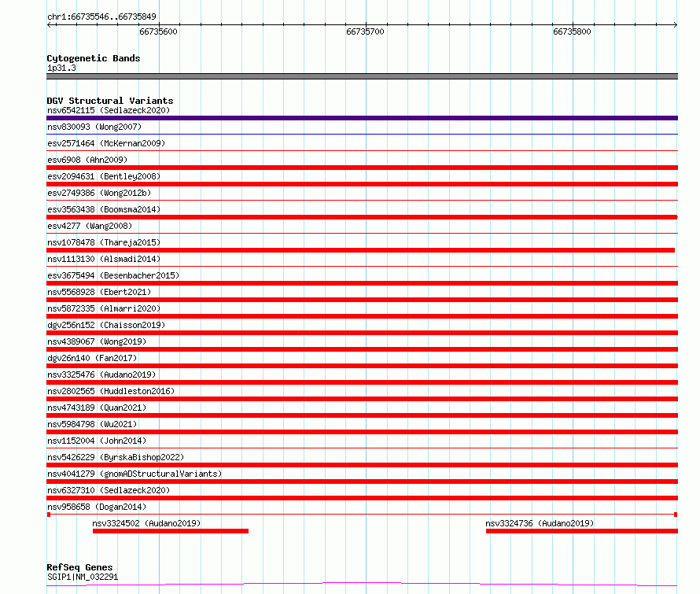This screenshot has width=700, height=594.
Task: Click nsv5872335 (Almarri2020) label
Action: coord(104,308)
